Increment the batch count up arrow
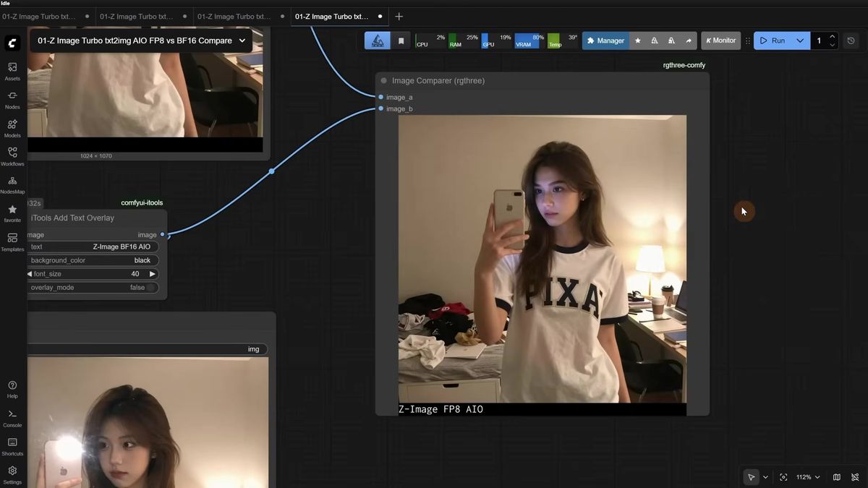This screenshot has height=488, width=868. [833, 36]
